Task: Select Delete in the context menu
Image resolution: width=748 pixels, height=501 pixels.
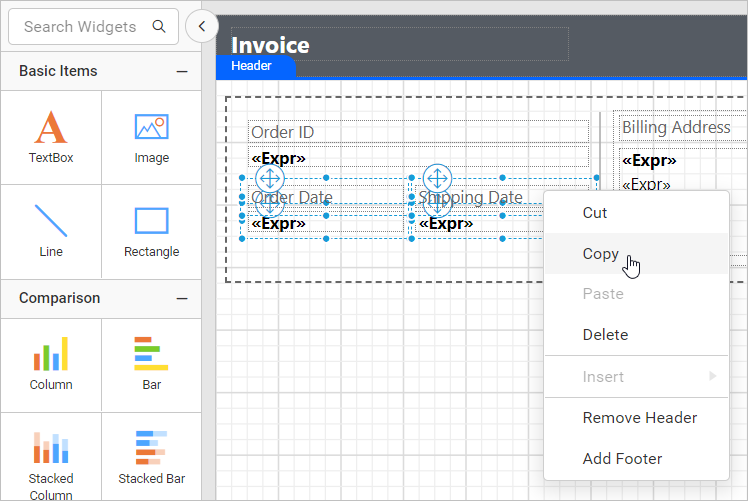Action: click(605, 335)
